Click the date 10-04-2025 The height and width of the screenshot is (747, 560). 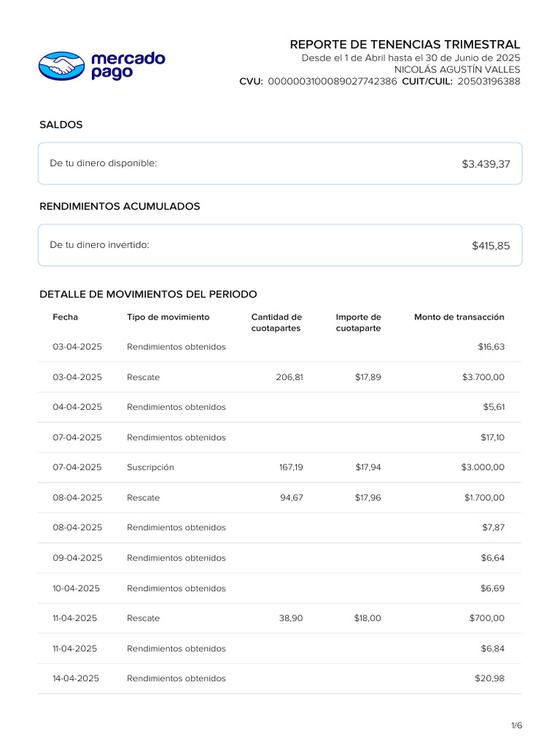coord(76,589)
